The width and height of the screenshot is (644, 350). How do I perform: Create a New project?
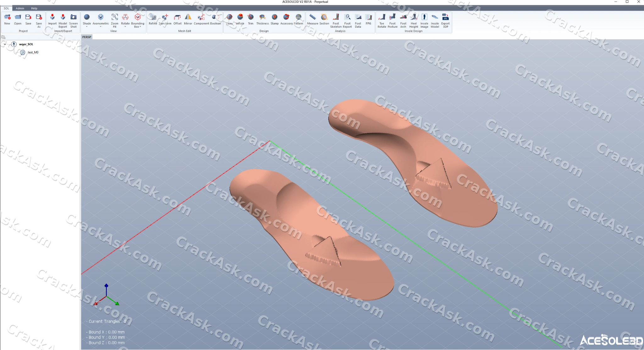click(x=7, y=19)
